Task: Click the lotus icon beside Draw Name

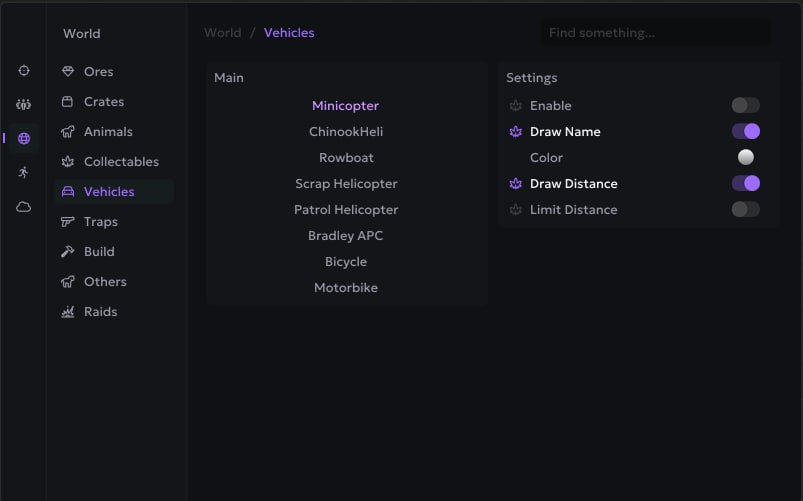Action: point(516,132)
